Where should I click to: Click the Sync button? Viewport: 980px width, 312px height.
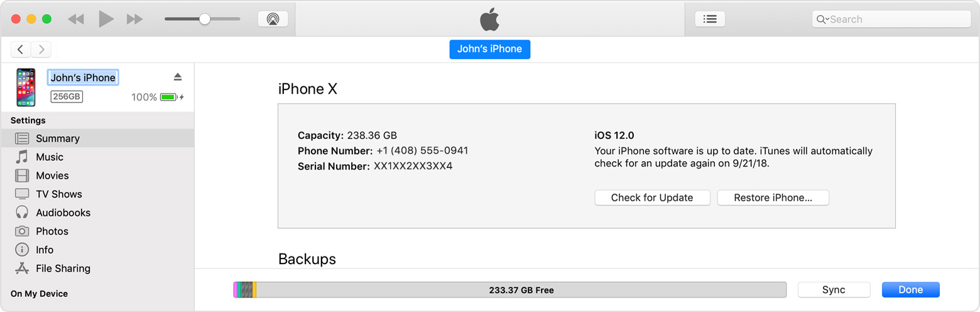[x=834, y=290]
